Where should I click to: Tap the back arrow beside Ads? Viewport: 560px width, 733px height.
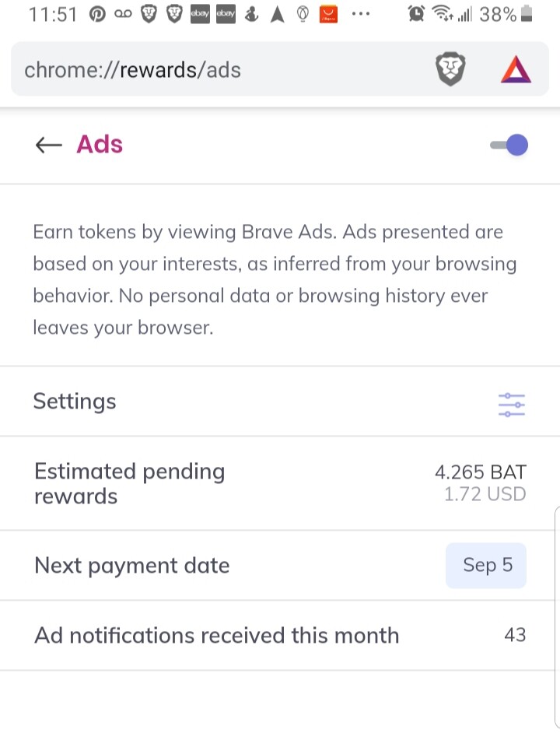pos(49,145)
